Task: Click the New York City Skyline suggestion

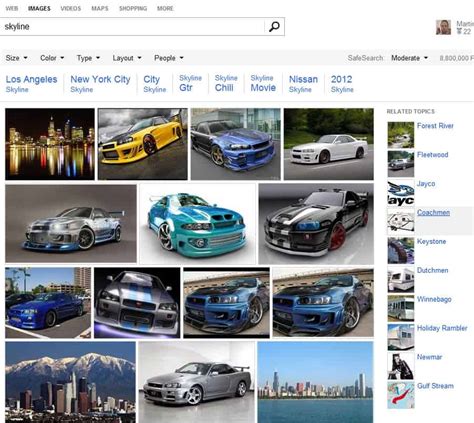Action: point(100,84)
